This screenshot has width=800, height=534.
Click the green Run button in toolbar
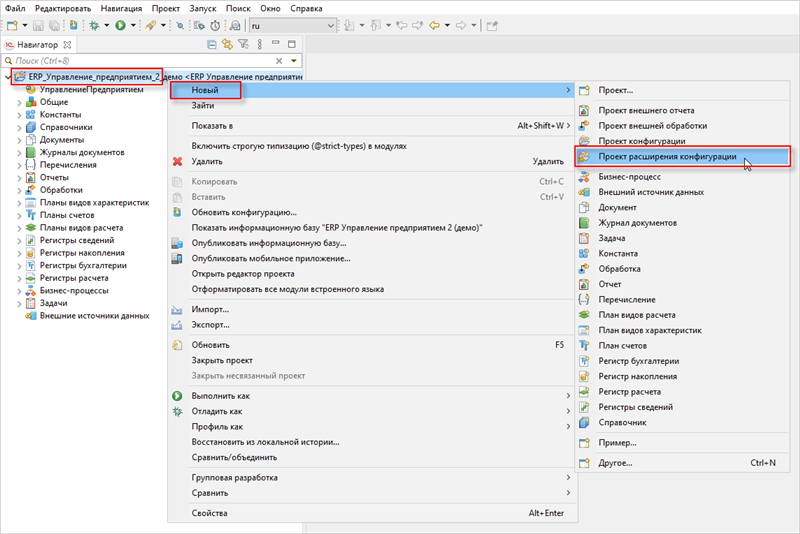[119, 25]
